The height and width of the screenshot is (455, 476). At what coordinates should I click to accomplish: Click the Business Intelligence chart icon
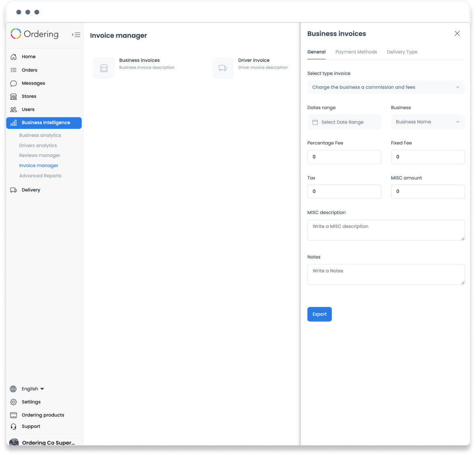(x=13, y=123)
